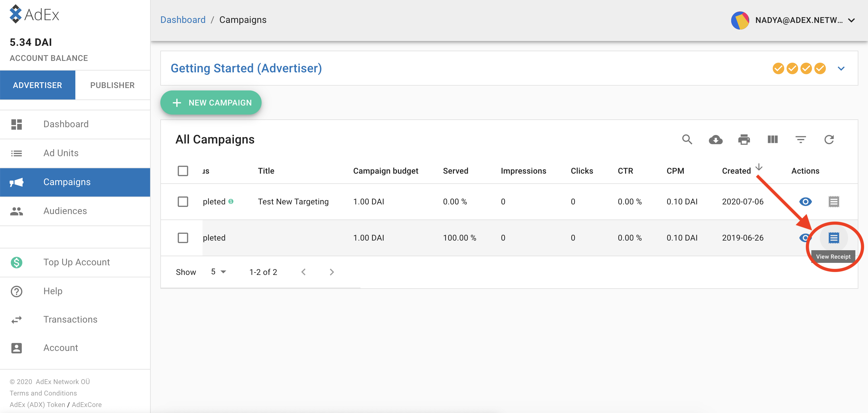This screenshot has height=413, width=868.
Task: Click the green status badge on Test New Targeting
Action: (231, 201)
